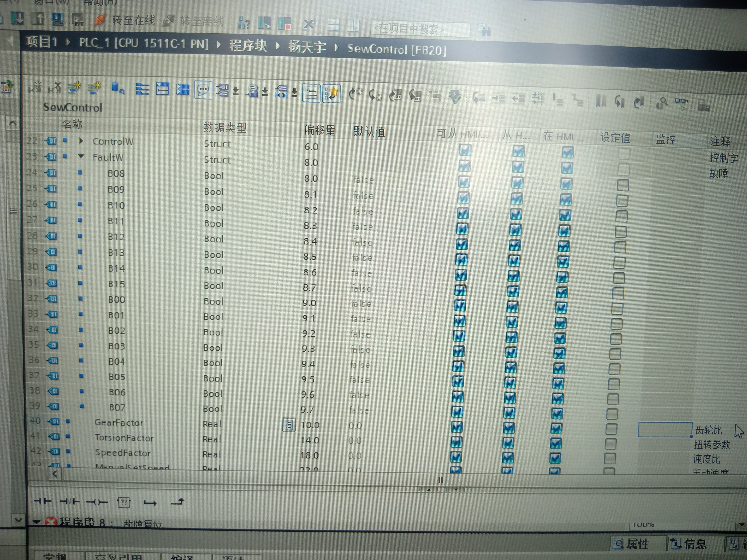Click the 程序块 breadcrumb link
Screen dimensions: 747x560
point(248,45)
